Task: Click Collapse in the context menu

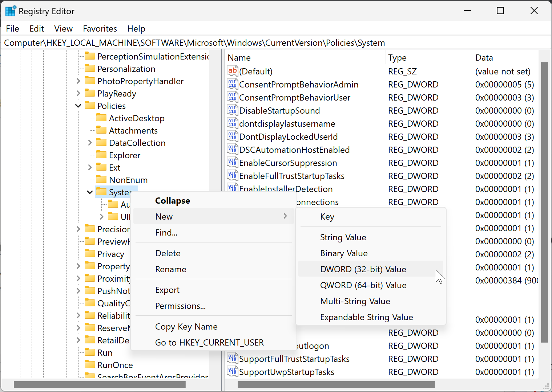Action: click(x=213, y=200)
